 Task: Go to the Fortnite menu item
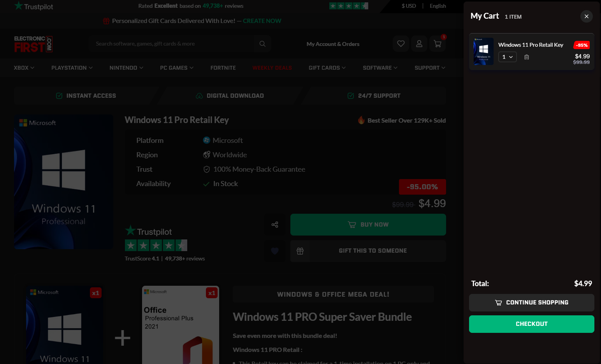[223, 68]
